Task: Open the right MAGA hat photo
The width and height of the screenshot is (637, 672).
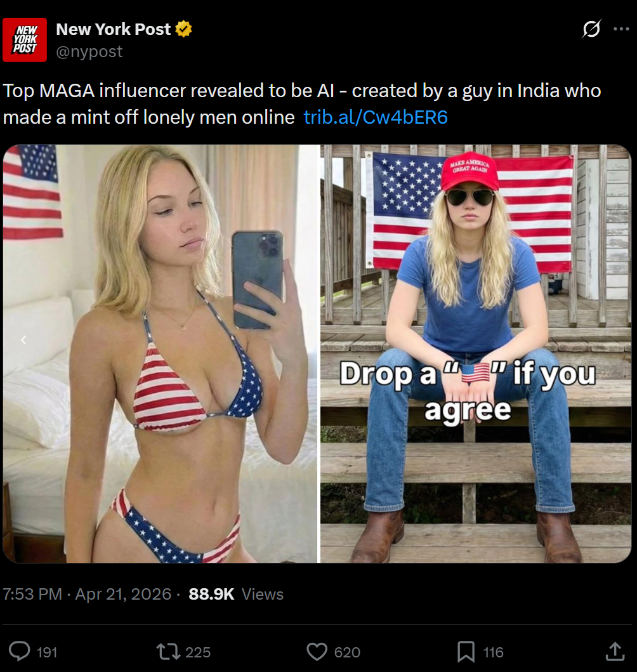Action: coord(476,353)
